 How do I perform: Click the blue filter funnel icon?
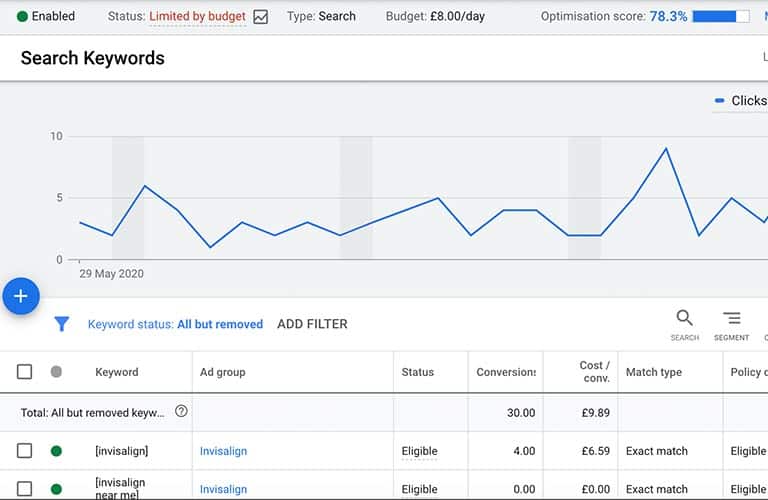(x=61, y=324)
